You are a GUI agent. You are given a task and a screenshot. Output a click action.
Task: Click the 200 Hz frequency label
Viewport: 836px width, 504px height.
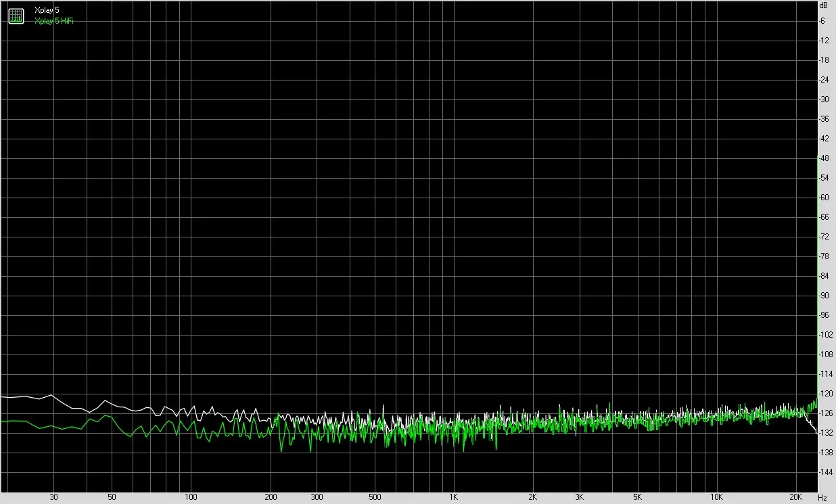point(271,497)
